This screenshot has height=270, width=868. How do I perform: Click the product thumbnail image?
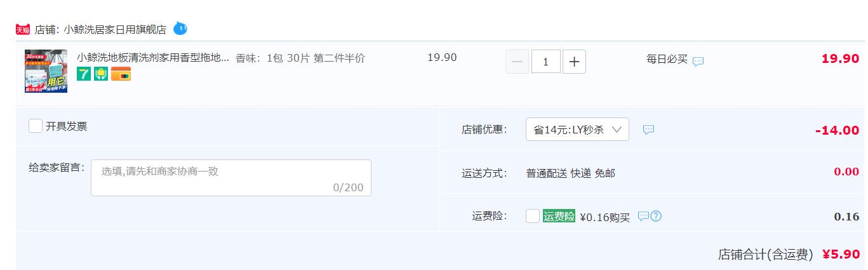point(46,71)
